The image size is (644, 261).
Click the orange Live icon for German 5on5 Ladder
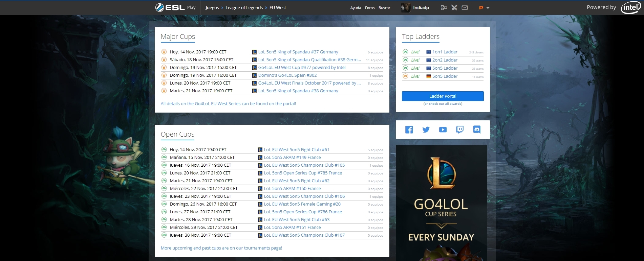[405, 76]
